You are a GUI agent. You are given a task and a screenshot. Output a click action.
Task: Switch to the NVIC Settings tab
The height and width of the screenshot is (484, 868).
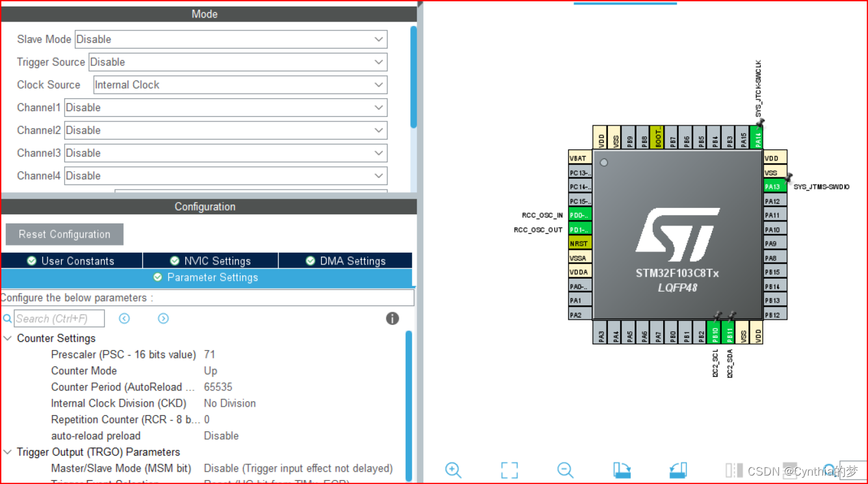coord(210,261)
